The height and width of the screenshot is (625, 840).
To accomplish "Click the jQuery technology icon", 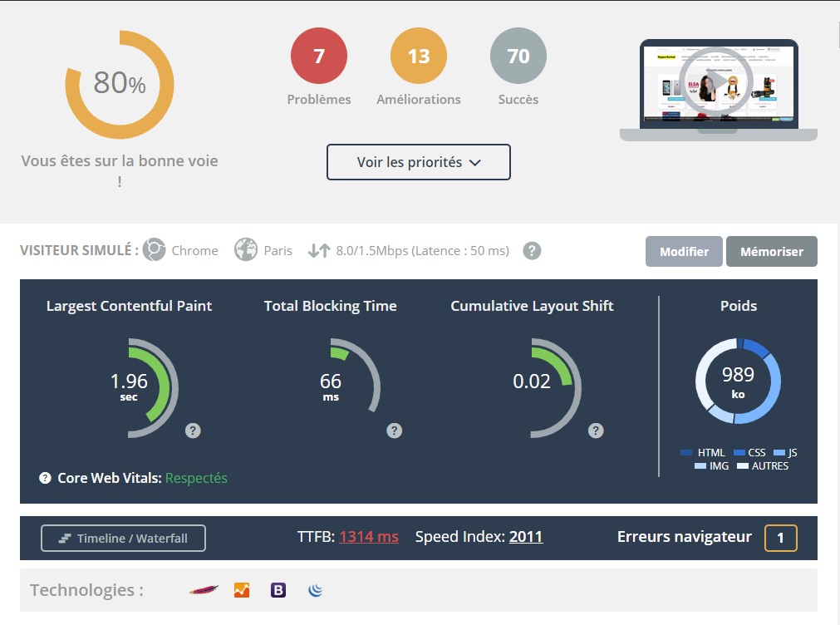I will click(315, 590).
